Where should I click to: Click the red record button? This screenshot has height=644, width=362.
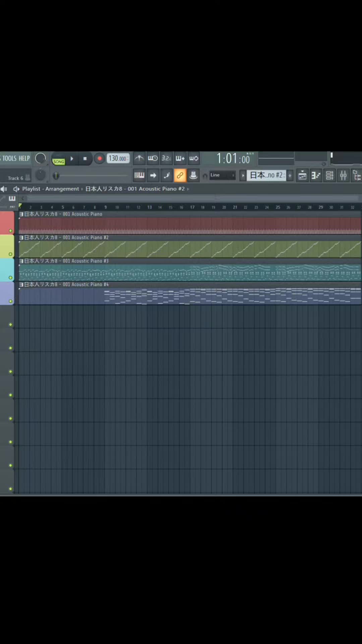[x=100, y=158]
